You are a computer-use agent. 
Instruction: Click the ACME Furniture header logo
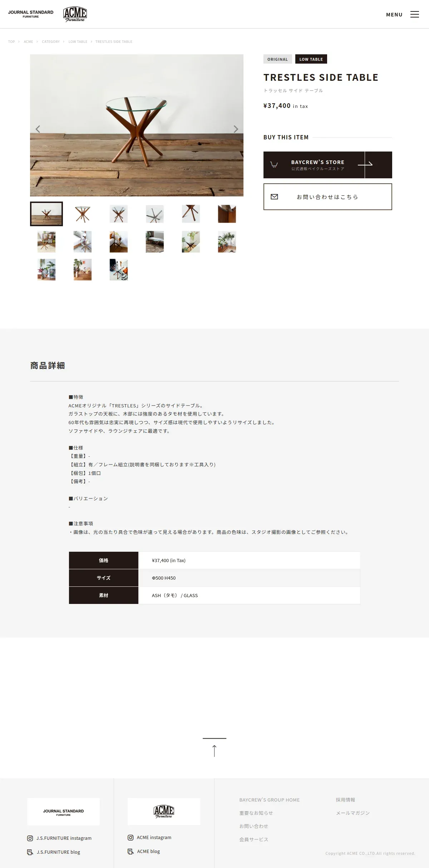click(75, 14)
